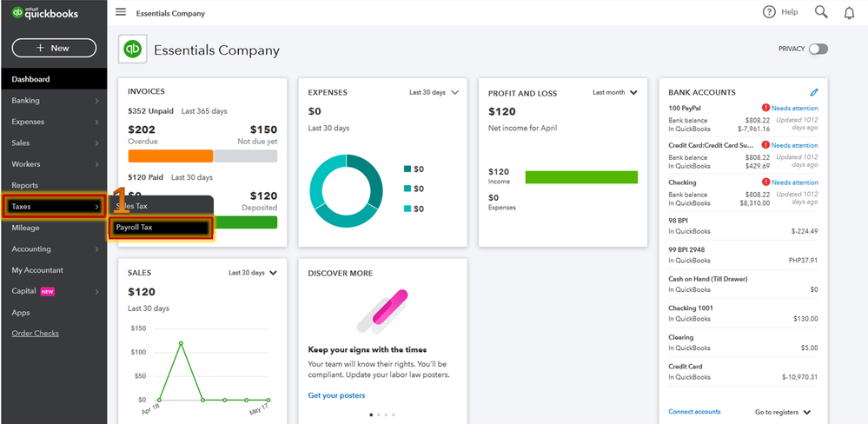Click the lightest teal $0 legend swatch
The image size is (868, 424).
407,209
